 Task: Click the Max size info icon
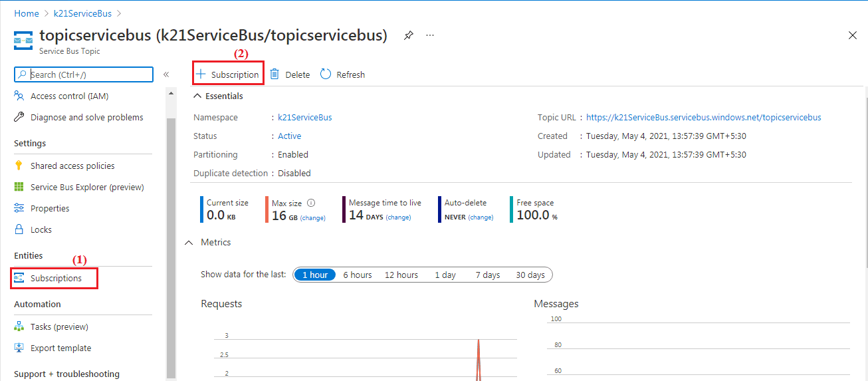pos(311,203)
